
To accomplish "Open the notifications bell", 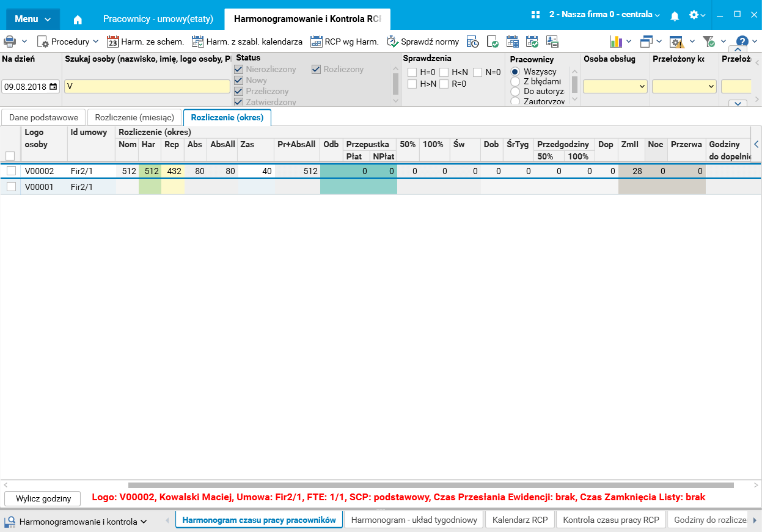I will tap(675, 15).
